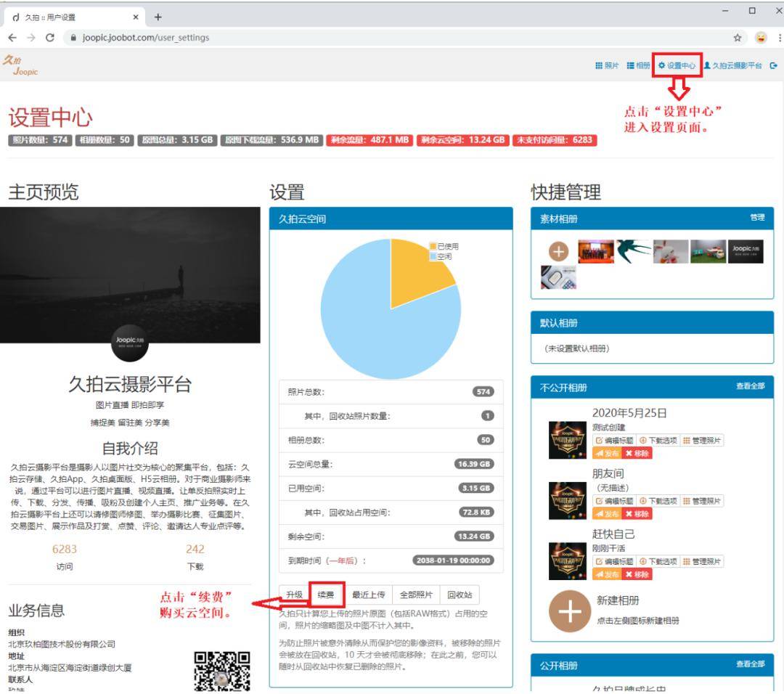Bookmark this page with the star icon
The height and width of the screenshot is (694, 784).
click(x=737, y=38)
